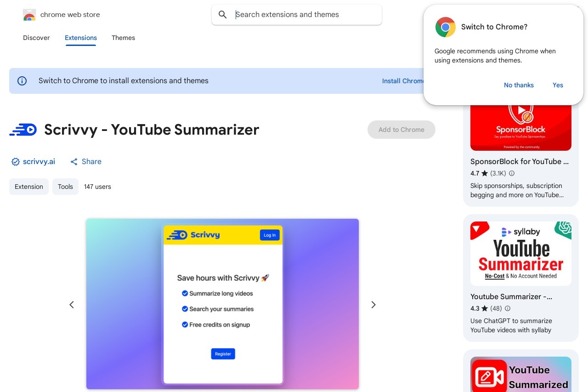The height and width of the screenshot is (392, 588).
Task: Click the Youtube Summarizer 4.3 rating text
Action: (475, 308)
